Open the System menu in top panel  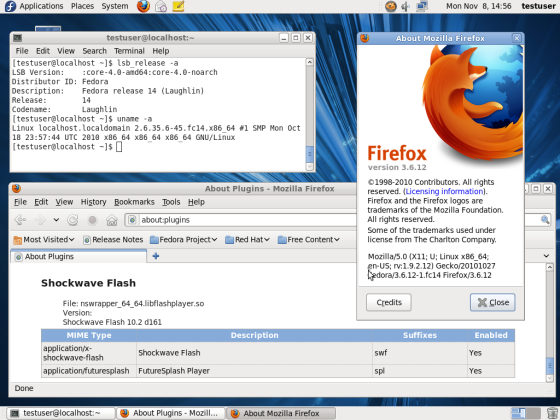(115, 6)
